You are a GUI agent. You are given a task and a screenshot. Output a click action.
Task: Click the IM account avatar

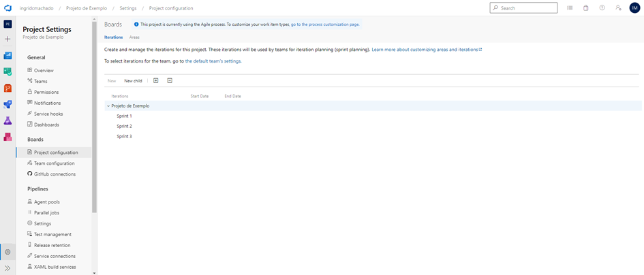pyautogui.click(x=634, y=8)
